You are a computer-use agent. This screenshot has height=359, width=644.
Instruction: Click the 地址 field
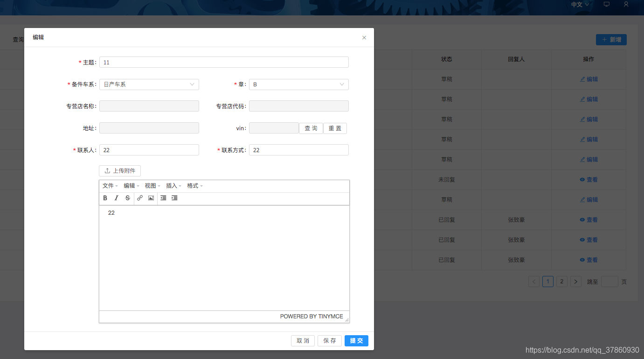149,128
